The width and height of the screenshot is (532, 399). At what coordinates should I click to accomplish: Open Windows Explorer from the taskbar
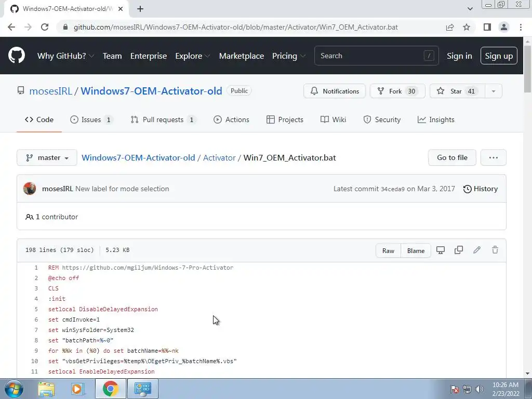tap(46, 389)
